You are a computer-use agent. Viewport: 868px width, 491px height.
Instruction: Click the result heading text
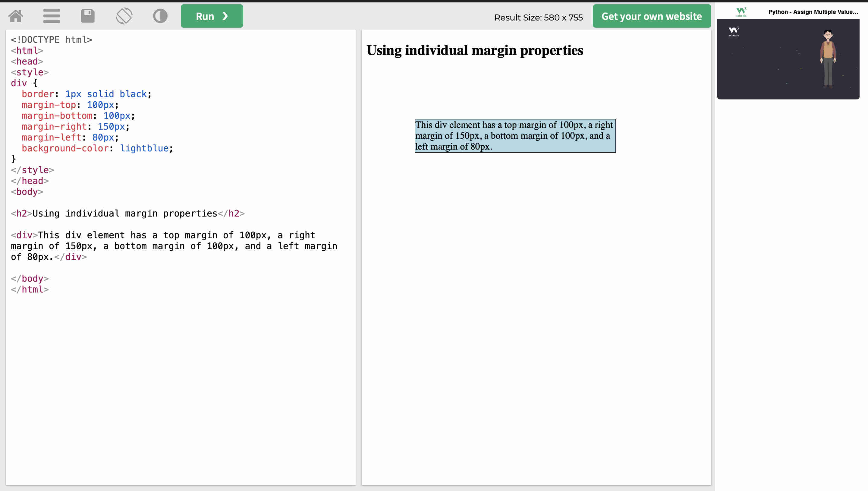click(x=474, y=50)
